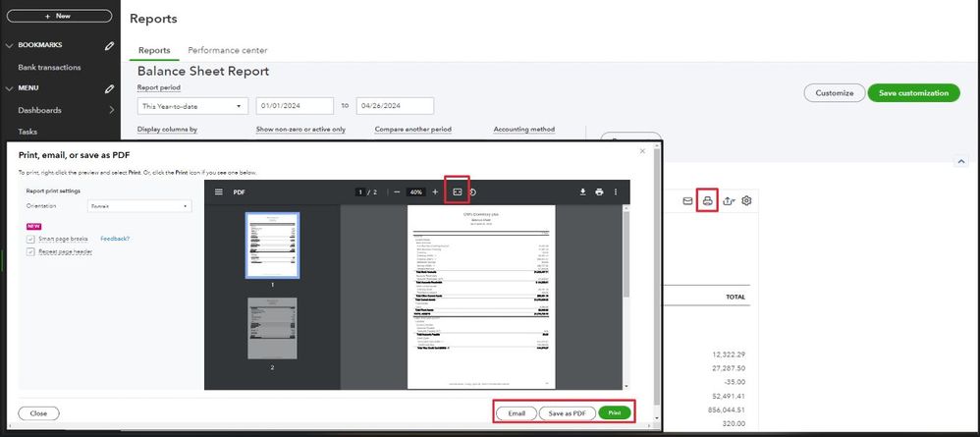The width and height of the screenshot is (980, 437).
Task: Click the printer icon above the report
Action: pyautogui.click(x=707, y=200)
